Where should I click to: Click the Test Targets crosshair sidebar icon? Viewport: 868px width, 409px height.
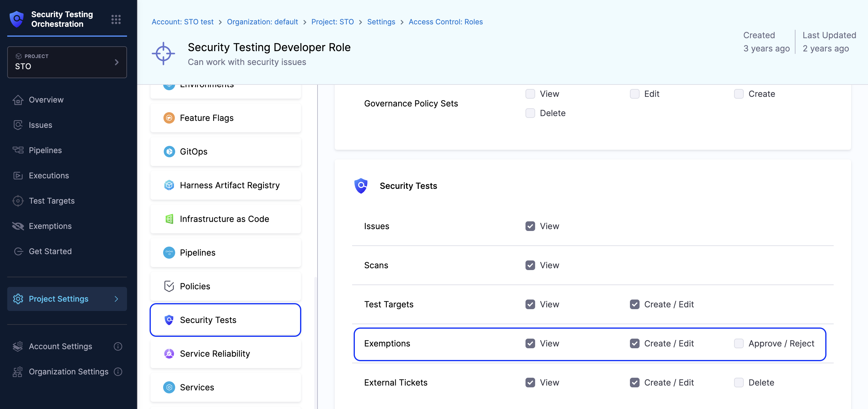click(x=18, y=201)
